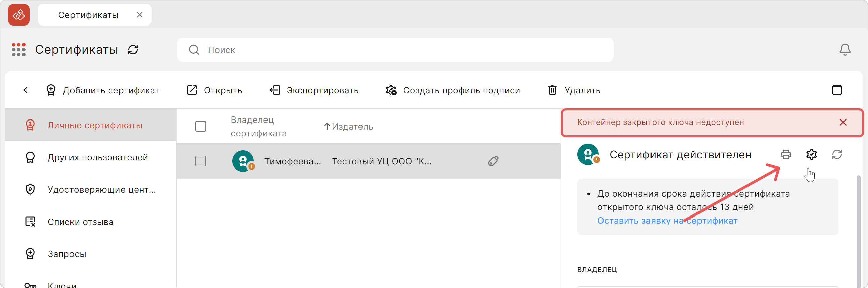Print the certificate details

(x=786, y=155)
